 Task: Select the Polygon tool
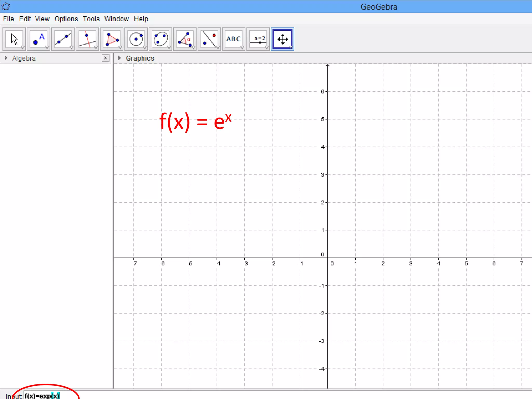112,39
